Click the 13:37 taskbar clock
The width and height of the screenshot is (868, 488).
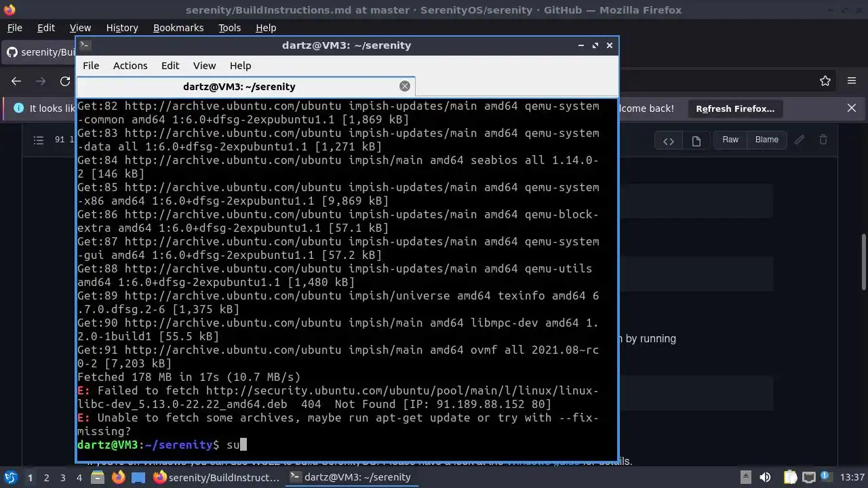(x=853, y=477)
